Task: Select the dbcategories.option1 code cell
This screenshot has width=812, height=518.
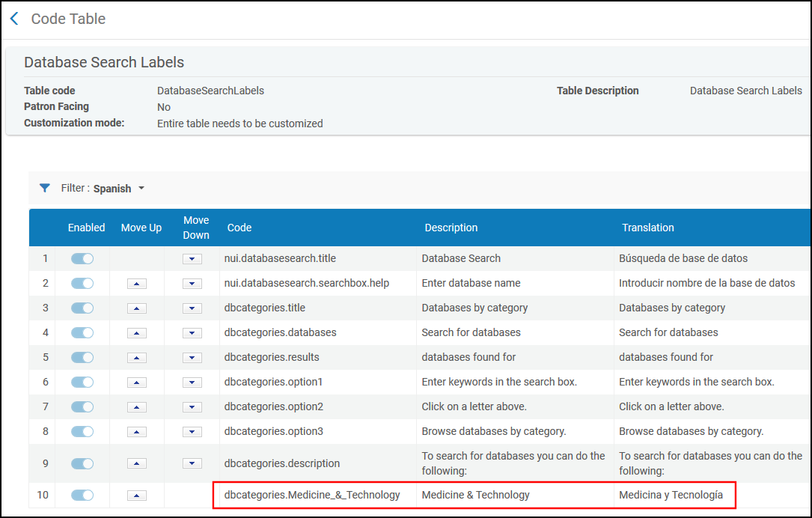Action: (273, 382)
